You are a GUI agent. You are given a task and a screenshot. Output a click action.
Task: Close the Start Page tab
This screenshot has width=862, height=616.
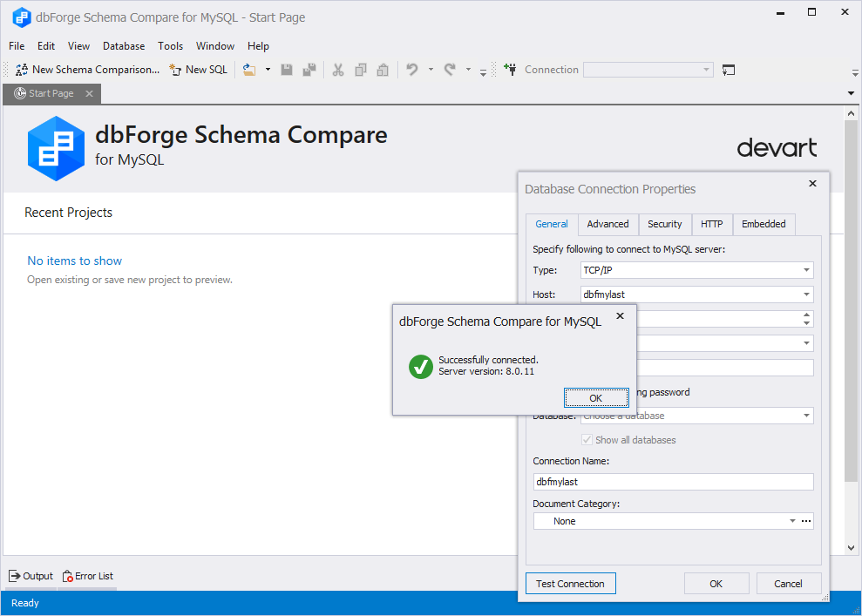89,93
